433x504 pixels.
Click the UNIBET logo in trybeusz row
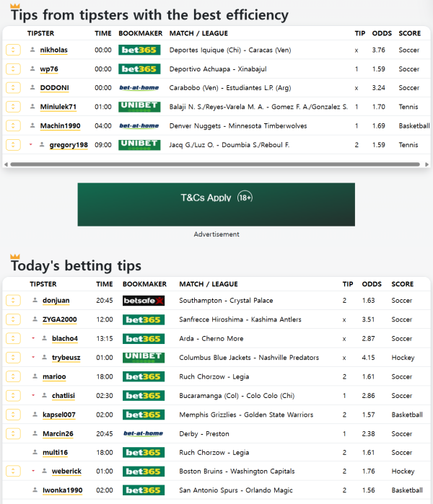[143, 358]
